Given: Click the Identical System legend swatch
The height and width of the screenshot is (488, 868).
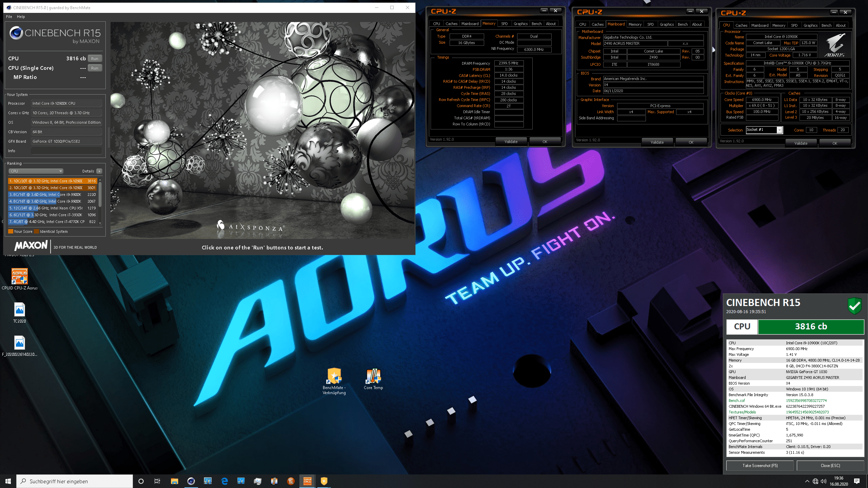Looking at the screenshot, I should (x=37, y=231).
